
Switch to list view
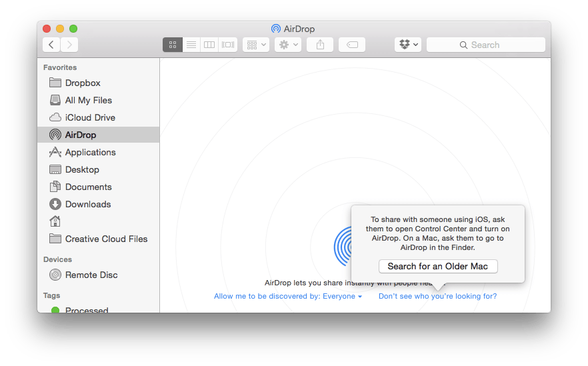[191, 45]
